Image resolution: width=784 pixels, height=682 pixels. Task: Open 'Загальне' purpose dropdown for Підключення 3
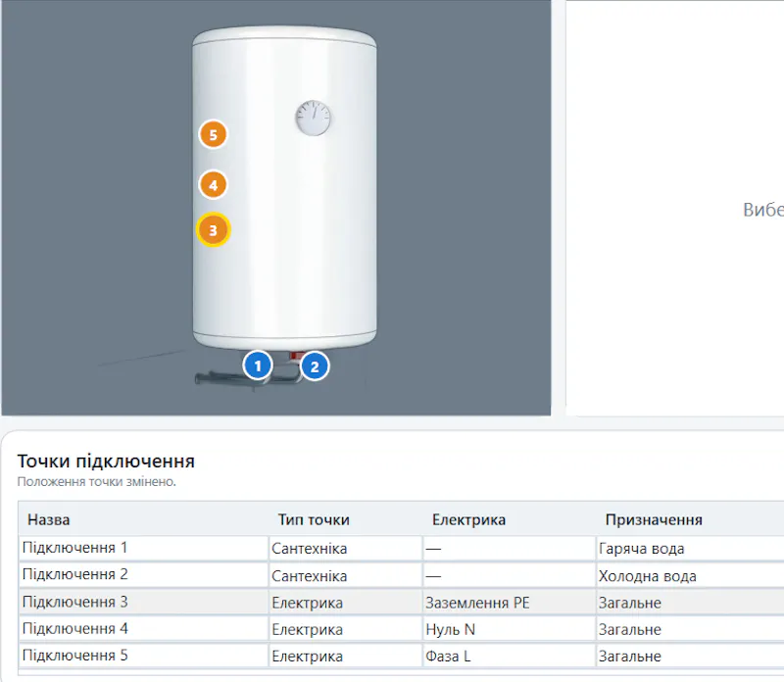690,603
